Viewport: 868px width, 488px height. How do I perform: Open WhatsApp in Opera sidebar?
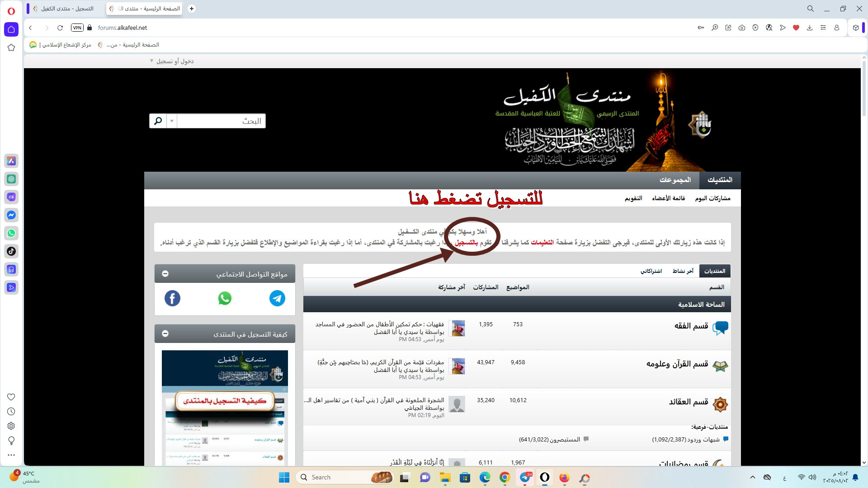(11, 233)
